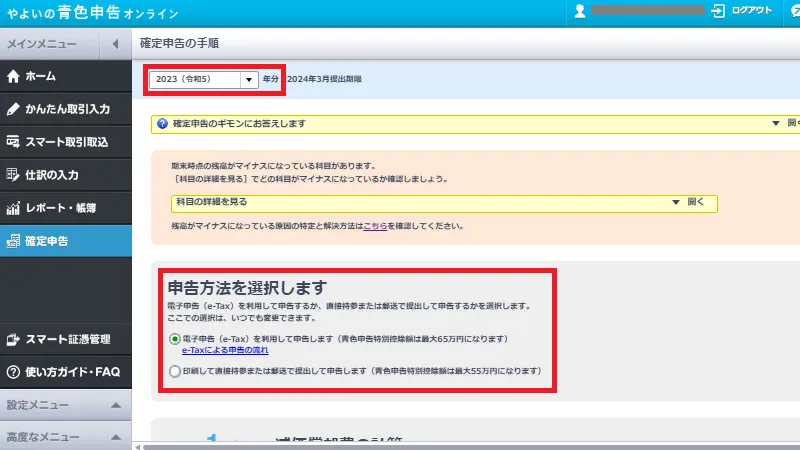Click the pencil icon for かんたん取引入力
The width and height of the screenshot is (800, 450).
click(13, 109)
